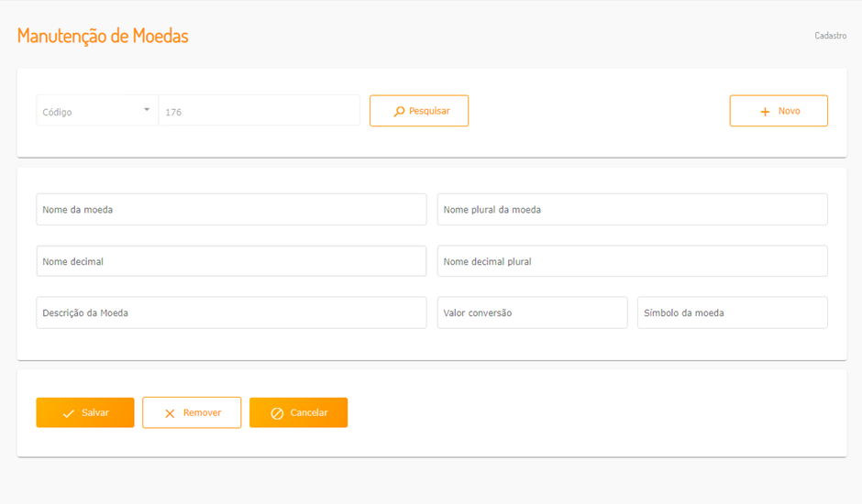This screenshot has height=504, width=862.
Task: Focus the search field containing 176
Action: 259,112
